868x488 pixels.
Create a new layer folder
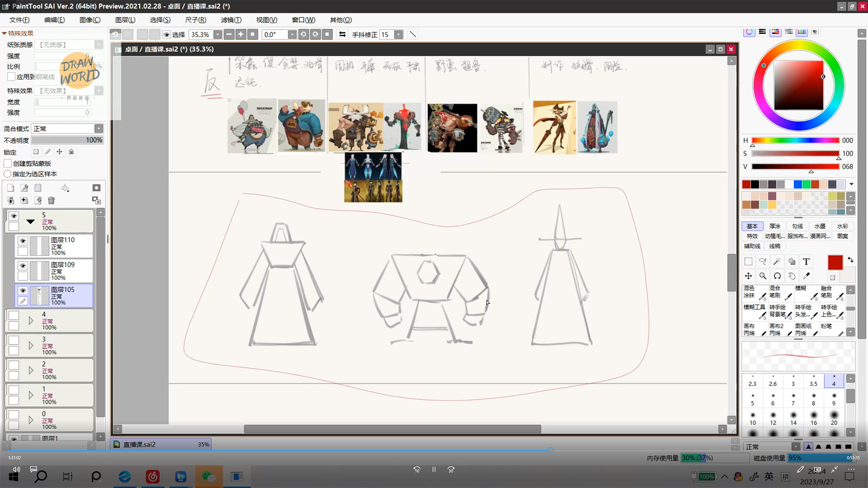(38, 188)
